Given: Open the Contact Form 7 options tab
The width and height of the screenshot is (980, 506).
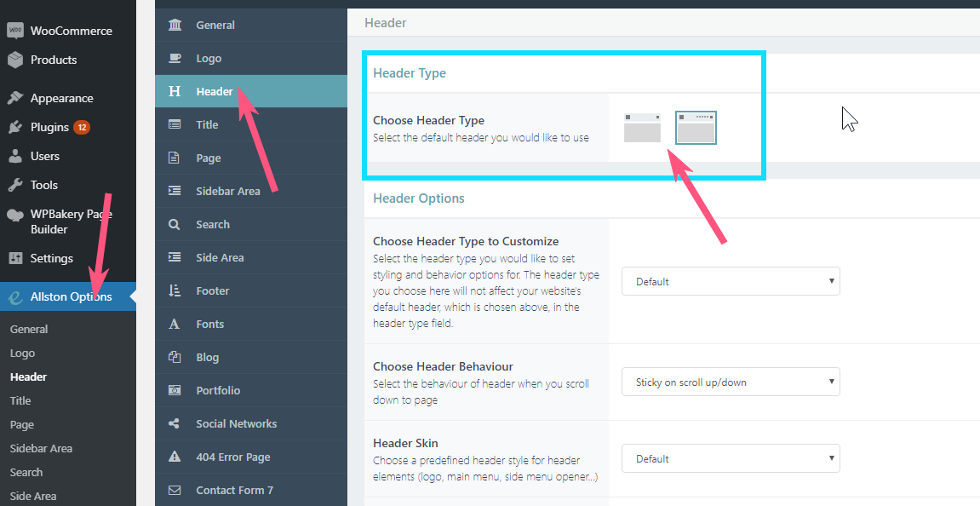Looking at the screenshot, I should point(251,490).
